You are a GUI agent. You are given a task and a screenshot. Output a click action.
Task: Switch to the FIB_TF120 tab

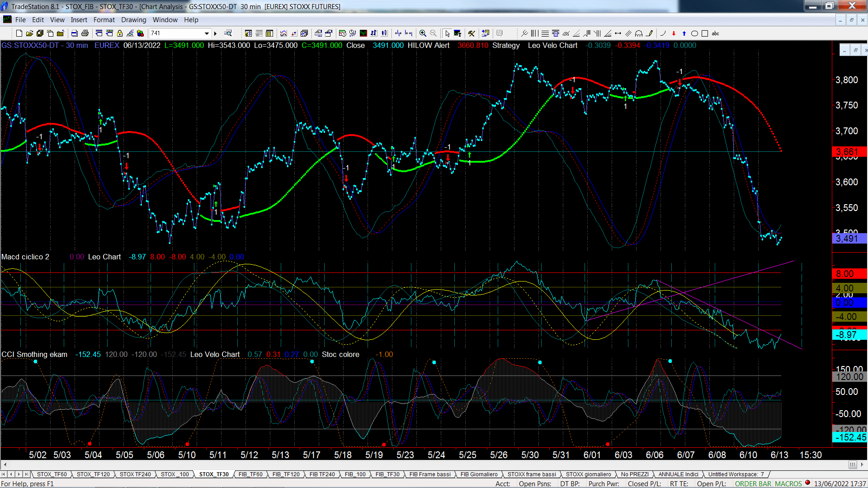(286, 474)
